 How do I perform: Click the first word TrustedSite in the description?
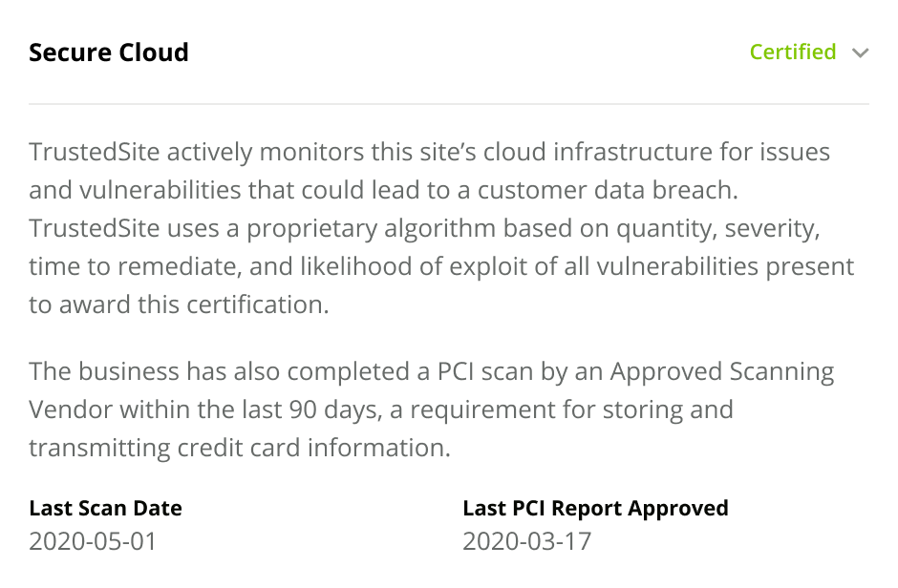pyautogui.click(x=95, y=152)
